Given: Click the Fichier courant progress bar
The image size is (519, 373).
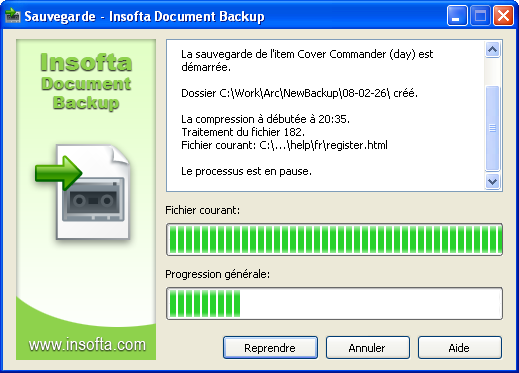Looking at the screenshot, I should pyautogui.click(x=334, y=239).
